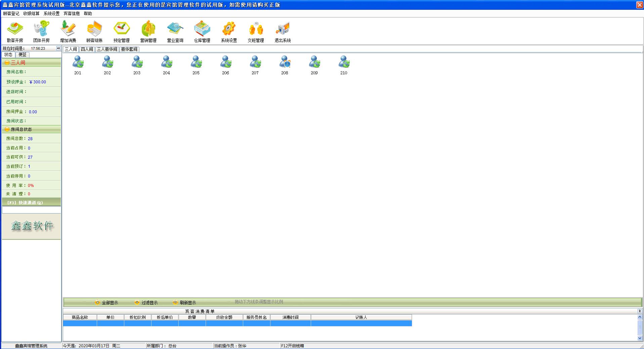Select room 201 icon
644x349 pixels.
[78, 65]
